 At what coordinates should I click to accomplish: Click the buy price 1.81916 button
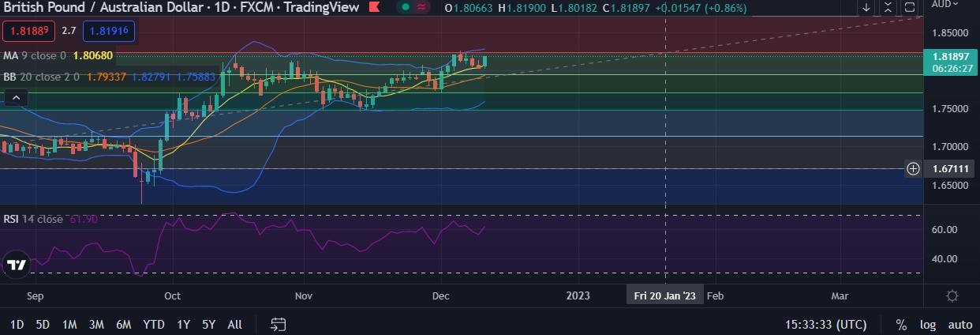[110, 32]
